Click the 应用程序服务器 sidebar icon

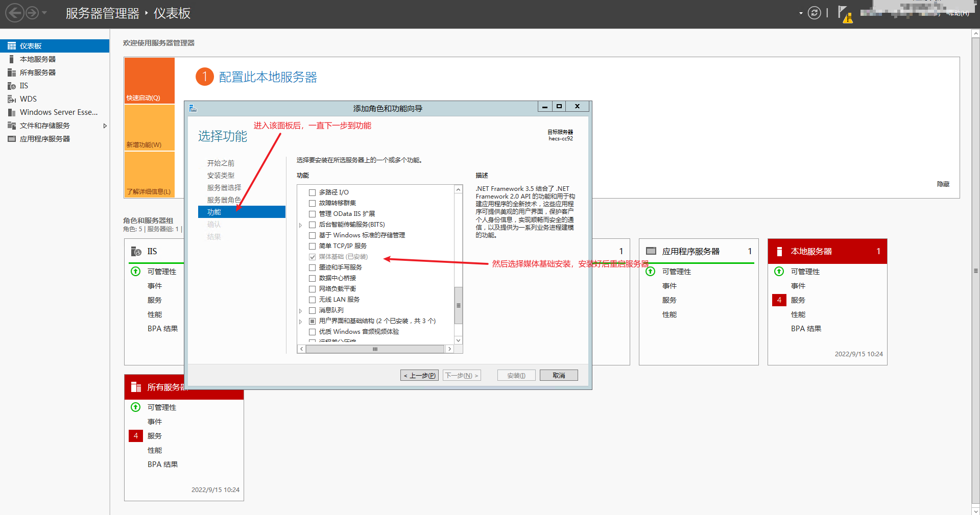click(x=12, y=139)
